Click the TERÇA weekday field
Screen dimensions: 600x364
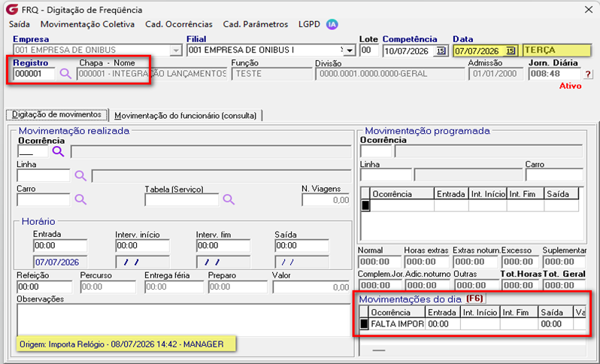[556, 50]
